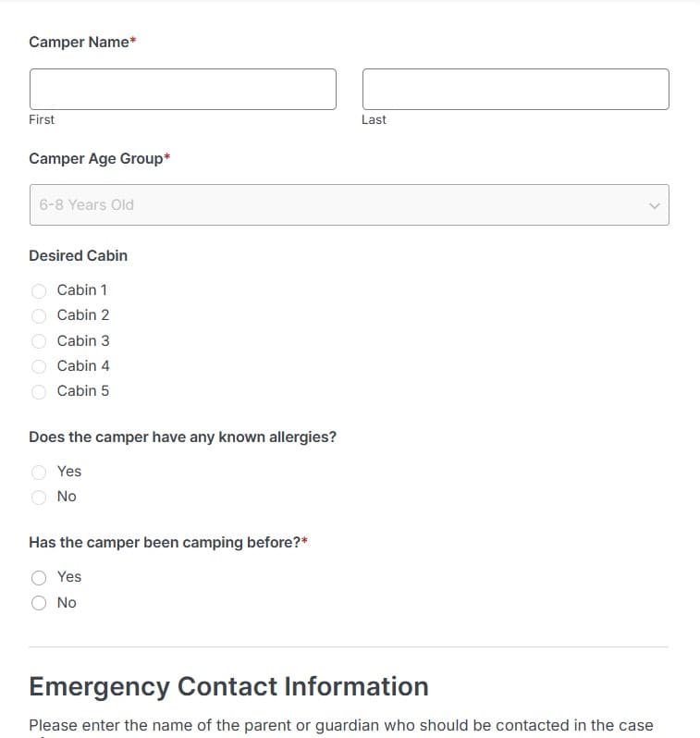700x738 pixels.
Task: Click the Desired Cabin label
Action: point(79,255)
